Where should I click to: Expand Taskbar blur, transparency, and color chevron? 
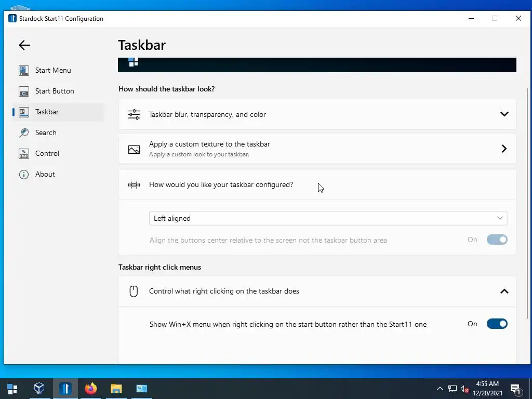click(504, 114)
